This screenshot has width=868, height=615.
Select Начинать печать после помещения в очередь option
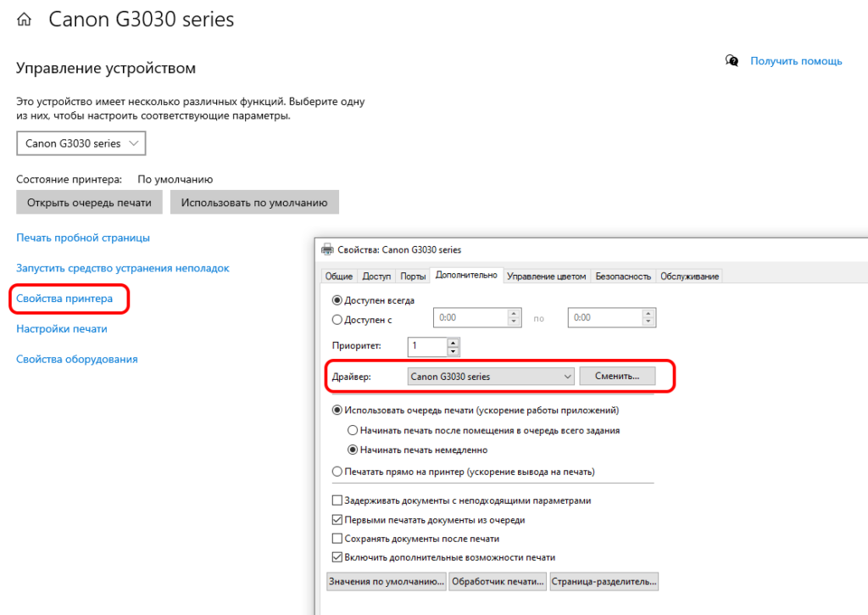pyautogui.click(x=353, y=431)
